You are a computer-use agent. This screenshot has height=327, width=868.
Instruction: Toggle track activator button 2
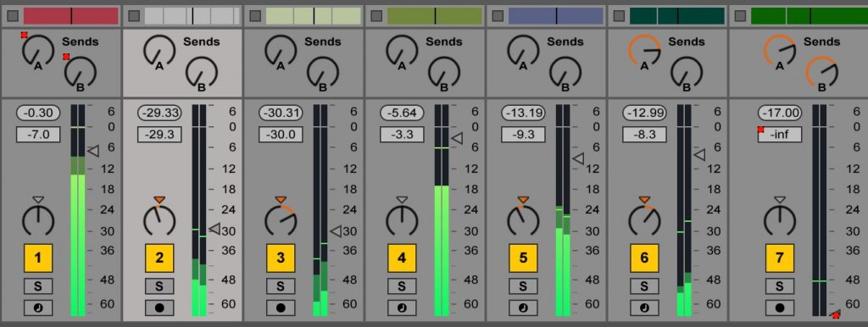(x=159, y=258)
